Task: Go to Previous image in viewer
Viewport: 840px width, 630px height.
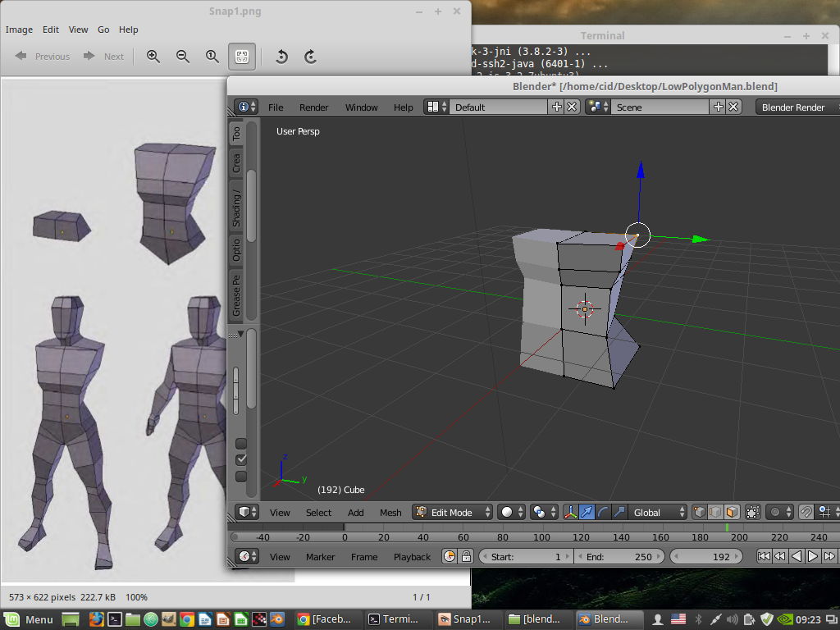Action: click(43, 57)
